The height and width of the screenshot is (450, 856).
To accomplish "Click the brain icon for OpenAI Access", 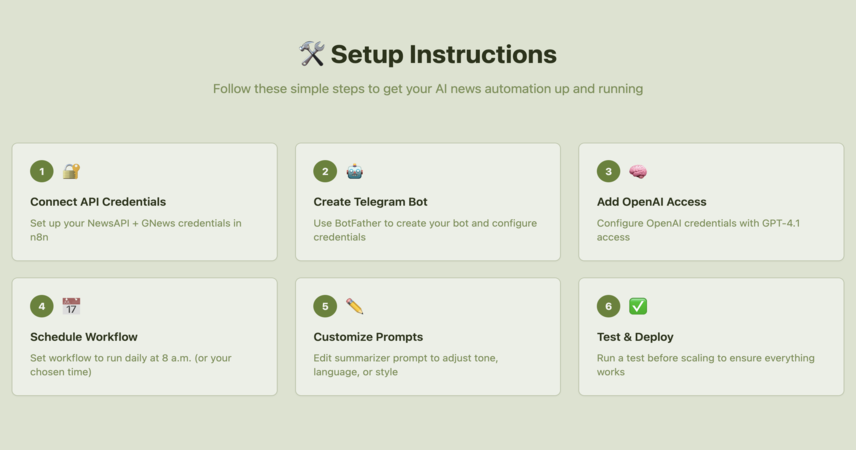I will (x=638, y=171).
